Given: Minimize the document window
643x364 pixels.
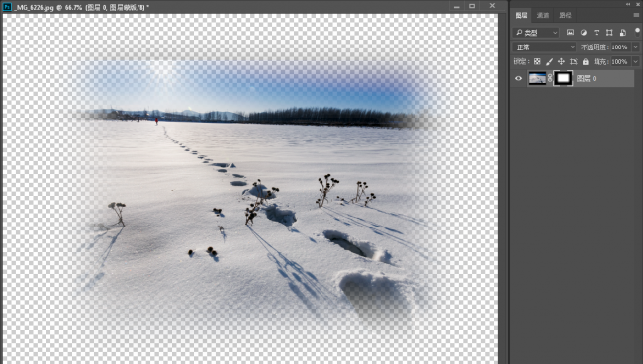Looking at the screenshot, I should (456, 6).
